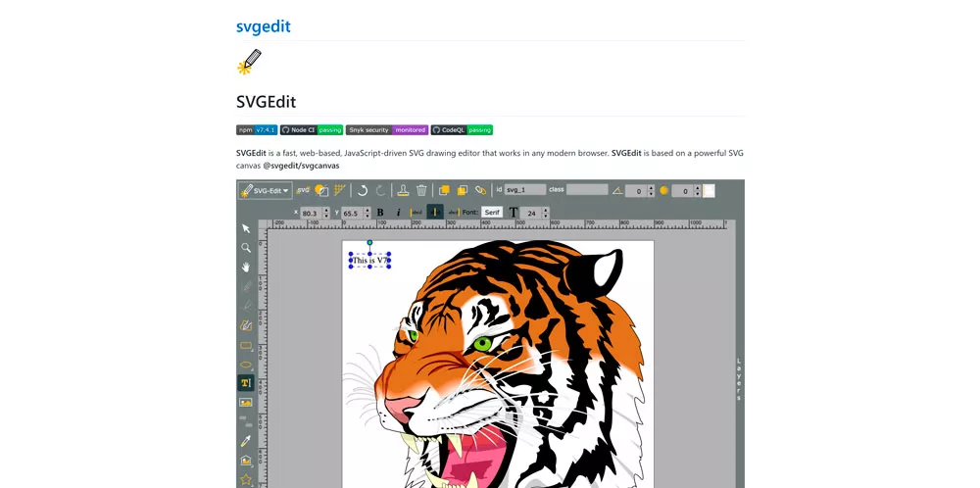This screenshot has width=980, height=488.
Task: Click the blur value stepper arrows
Action: click(x=697, y=191)
